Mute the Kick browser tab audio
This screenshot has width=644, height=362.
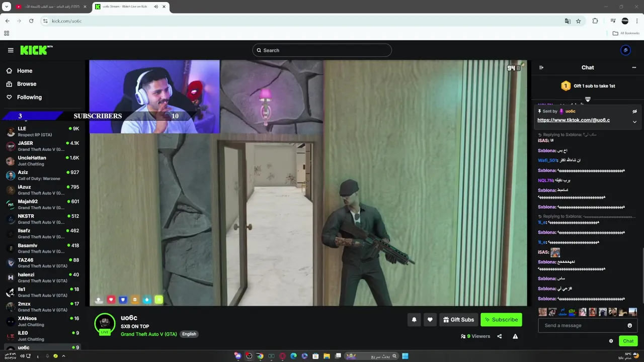pyautogui.click(x=156, y=7)
